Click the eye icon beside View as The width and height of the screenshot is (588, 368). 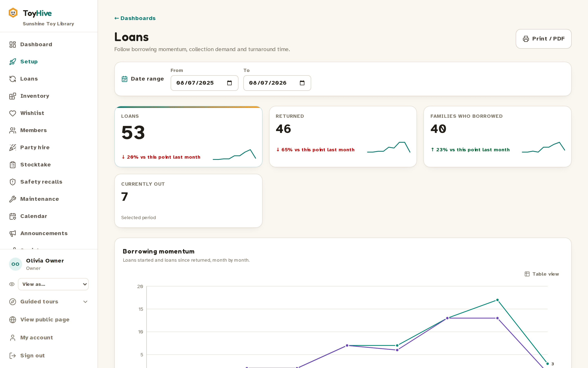tap(12, 284)
